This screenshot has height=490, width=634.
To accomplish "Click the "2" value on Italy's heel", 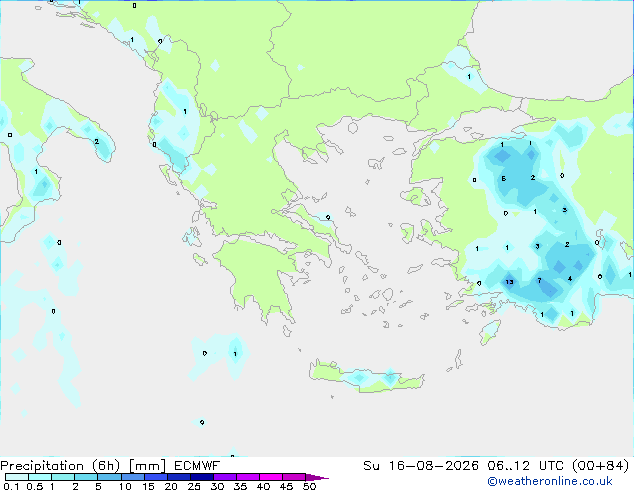I will coord(97,142).
